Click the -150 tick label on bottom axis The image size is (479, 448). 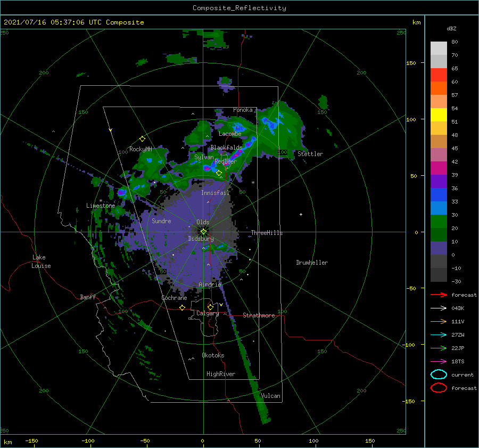31,441
